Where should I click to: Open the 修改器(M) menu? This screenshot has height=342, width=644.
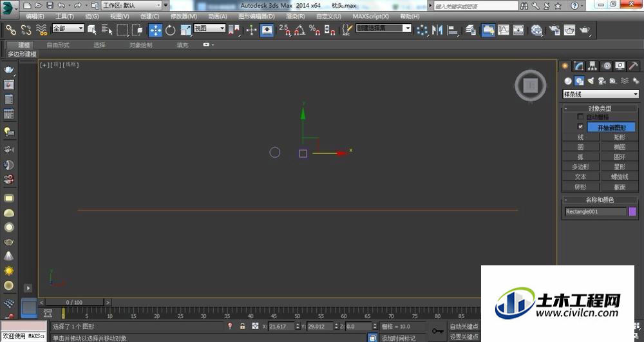(184, 16)
